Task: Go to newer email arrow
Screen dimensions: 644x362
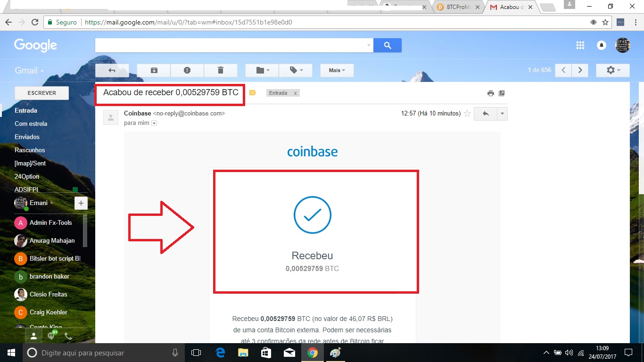Action: pyautogui.click(x=563, y=70)
